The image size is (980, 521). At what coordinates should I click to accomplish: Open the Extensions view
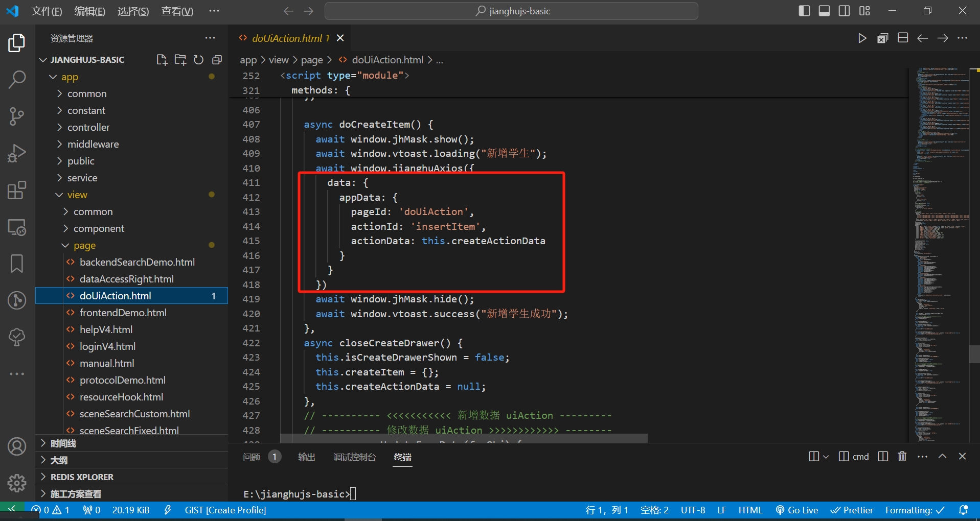tap(17, 191)
